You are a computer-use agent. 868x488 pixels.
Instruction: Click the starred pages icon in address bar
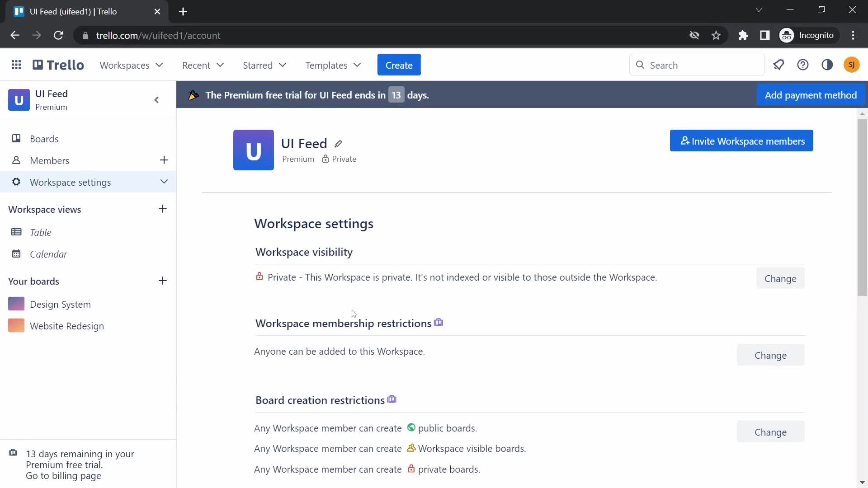717,35
